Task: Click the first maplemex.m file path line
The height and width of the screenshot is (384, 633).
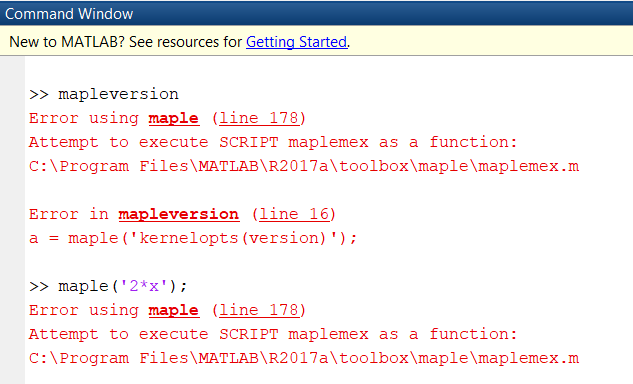Action: point(304,166)
